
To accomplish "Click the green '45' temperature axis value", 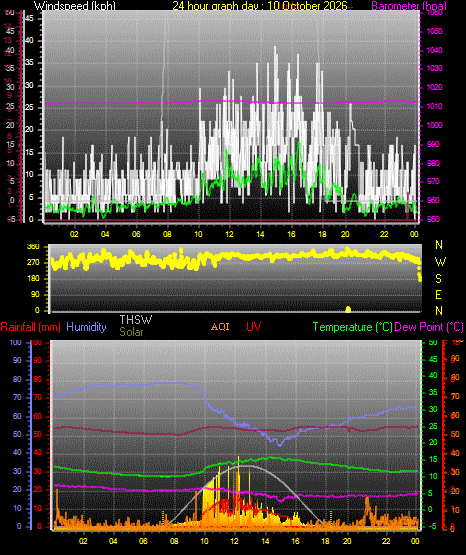I will click(433, 359).
